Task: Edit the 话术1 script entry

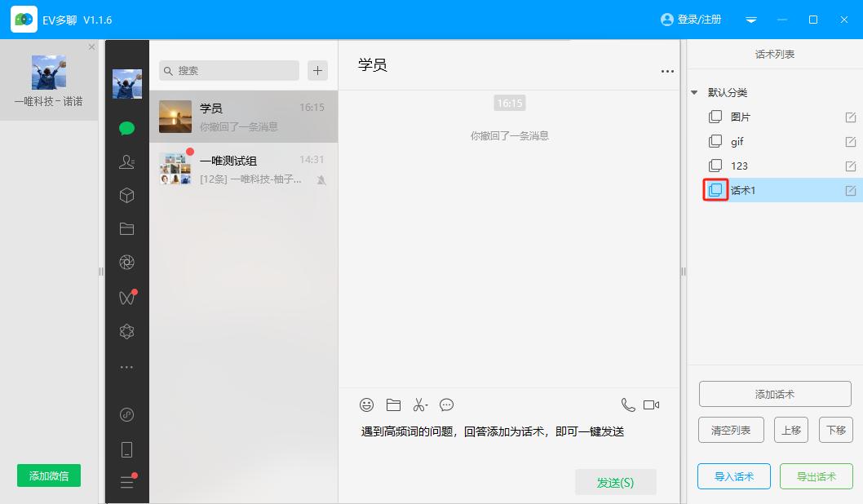Action: point(851,190)
